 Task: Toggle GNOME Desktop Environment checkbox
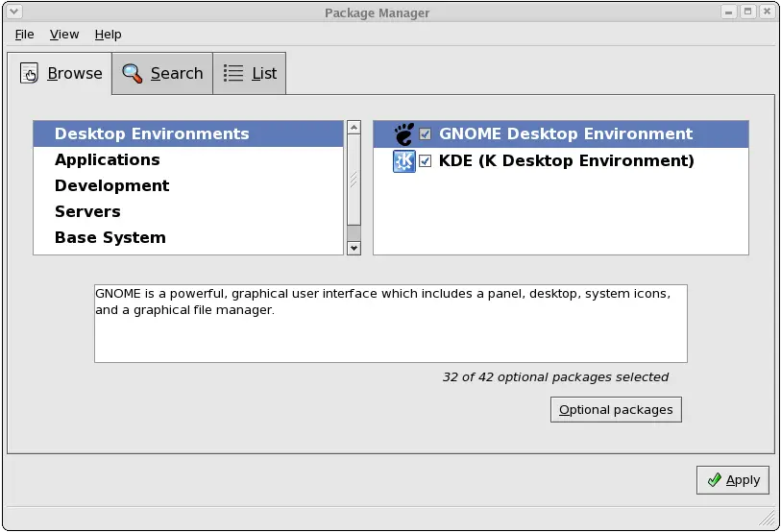[x=426, y=134]
